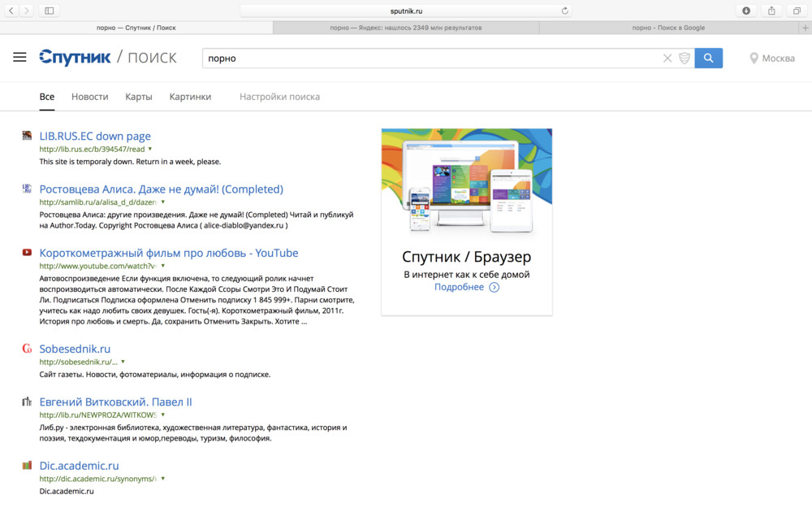Add a new tab with plus button

pos(806,28)
